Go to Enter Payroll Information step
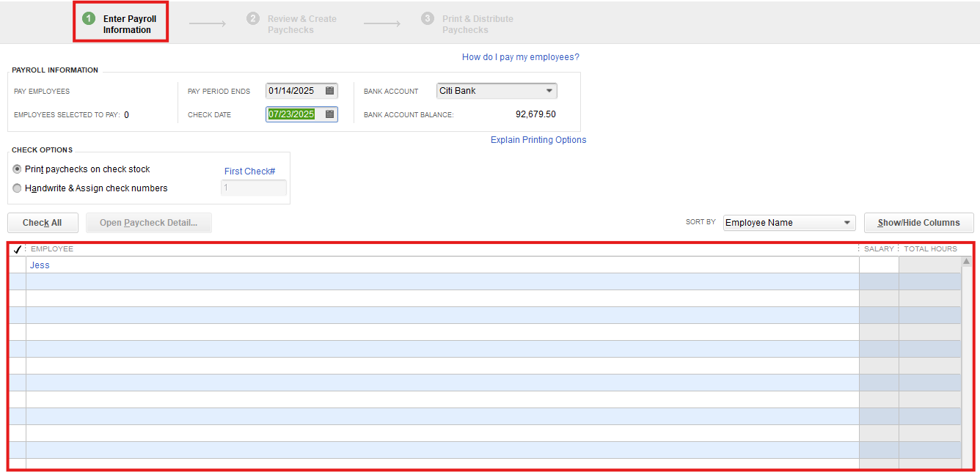The image size is (980, 472). pyautogui.click(x=128, y=24)
